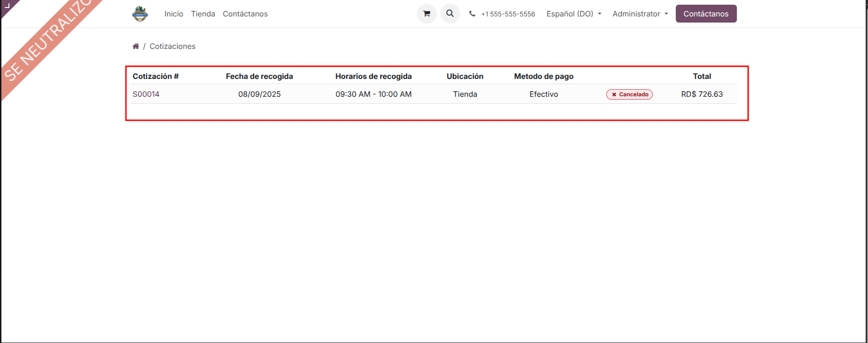Expand the Español (DO) language dropdown

pos(574,14)
